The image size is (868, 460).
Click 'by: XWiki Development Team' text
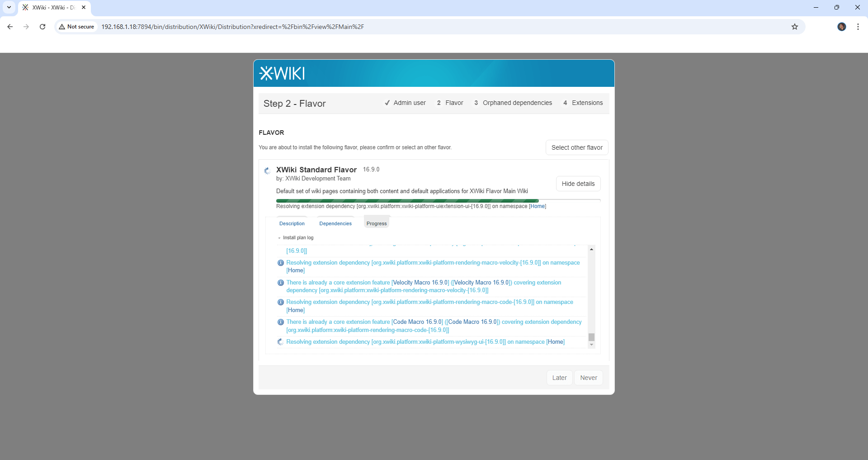pos(313,179)
